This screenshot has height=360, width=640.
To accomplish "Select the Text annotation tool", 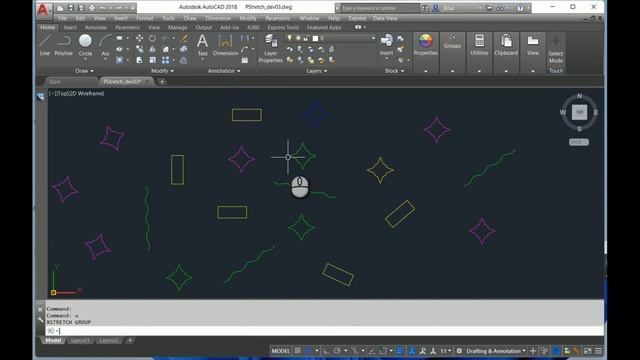I will pos(202,45).
